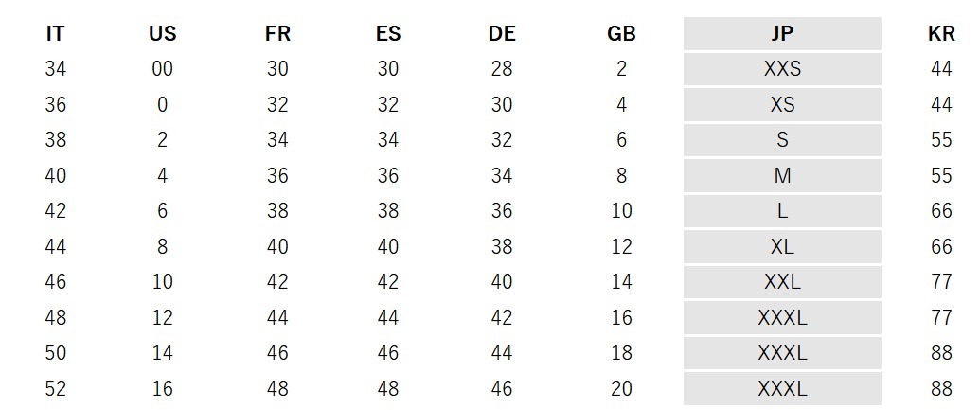The image size is (980, 410).
Task: Click US size 00 value
Action: [163, 69]
